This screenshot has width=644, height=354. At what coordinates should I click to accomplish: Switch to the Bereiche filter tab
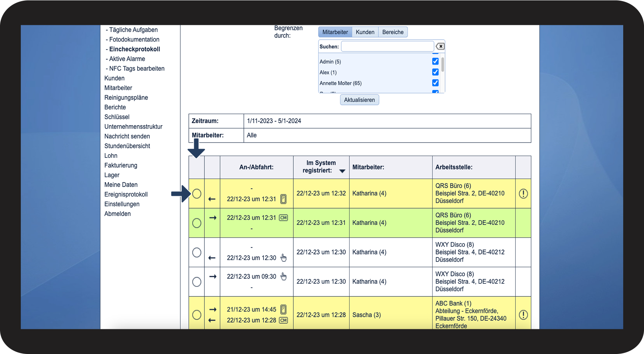coord(393,32)
